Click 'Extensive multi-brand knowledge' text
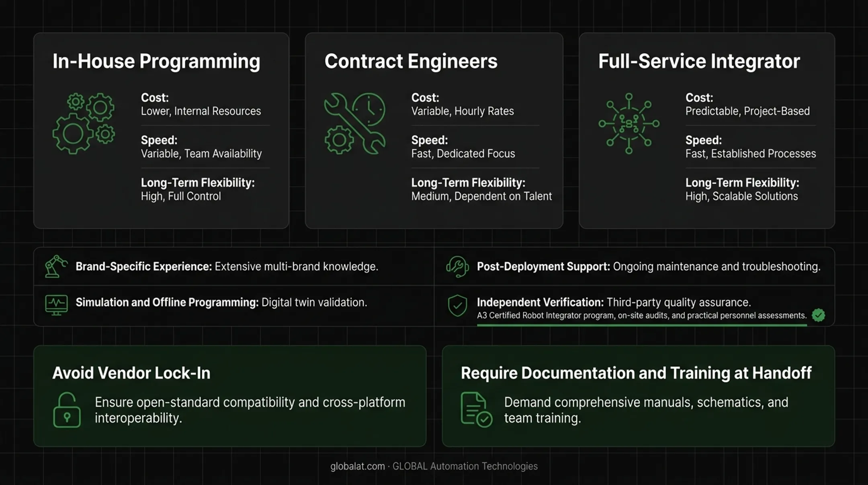Viewport: 868px width, 485px height. pos(297,267)
